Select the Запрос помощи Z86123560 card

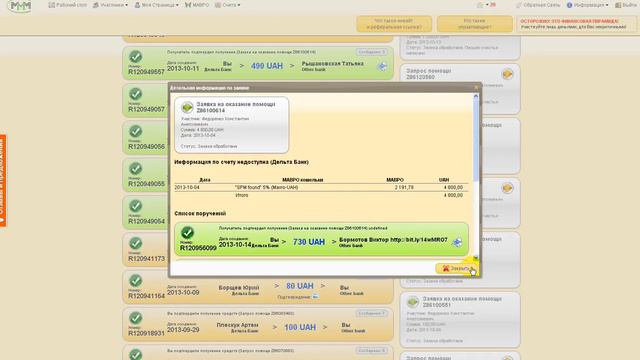(460, 89)
